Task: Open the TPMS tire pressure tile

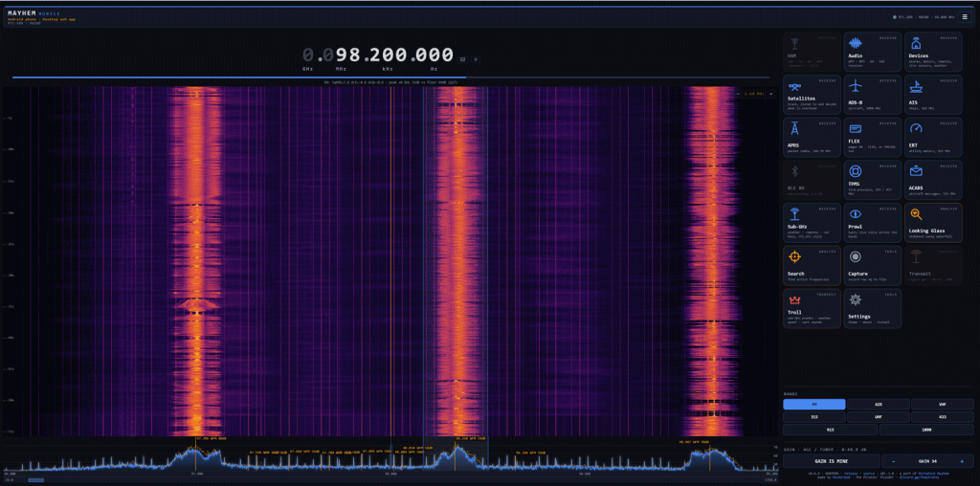Action: pyautogui.click(x=872, y=180)
